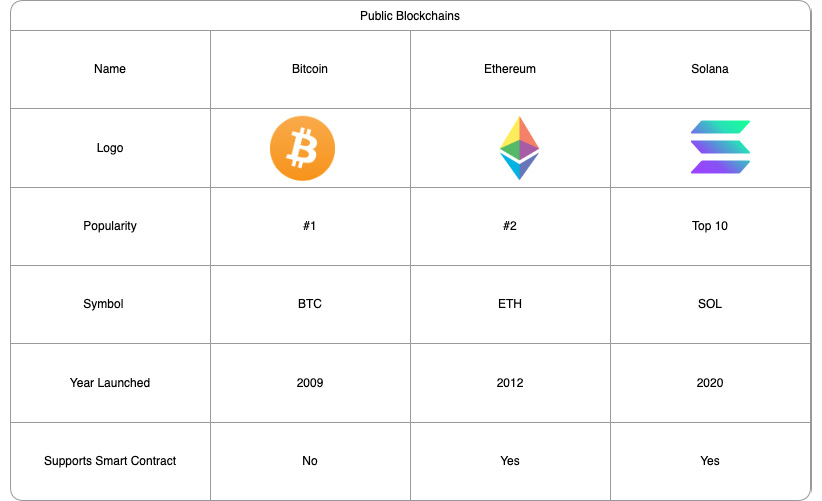Viewport: 822px width, 501px height.
Task: Select the Top 10 popularity cell
Action: coord(710,226)
